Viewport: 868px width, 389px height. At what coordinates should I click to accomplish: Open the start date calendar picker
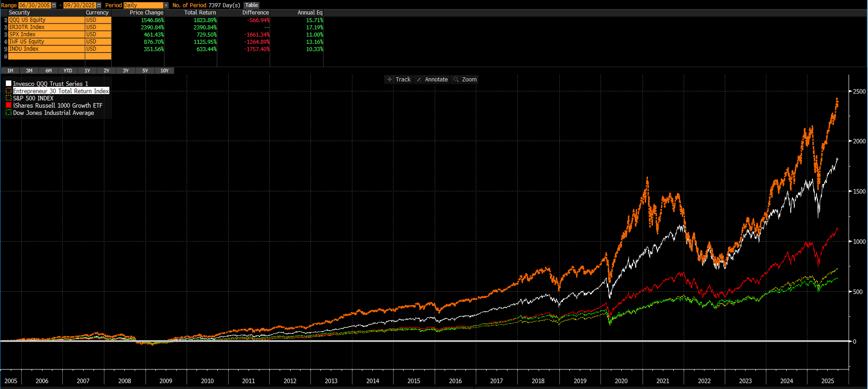pyautogui.click(x=54, y=5)
